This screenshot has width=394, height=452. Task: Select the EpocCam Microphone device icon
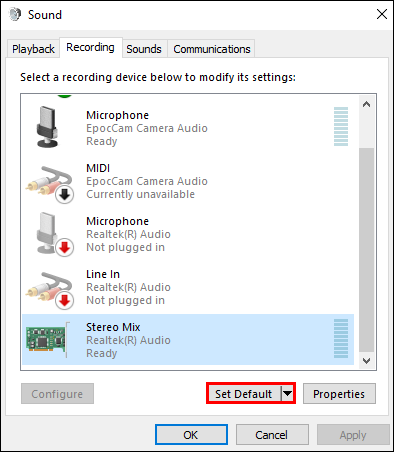[47, 127]
